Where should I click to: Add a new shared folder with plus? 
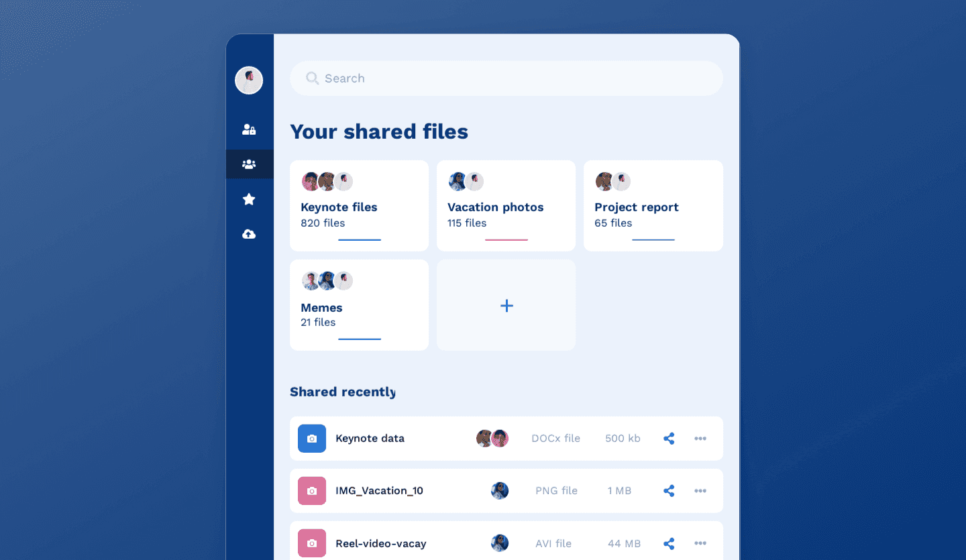[x=506, y=305]
